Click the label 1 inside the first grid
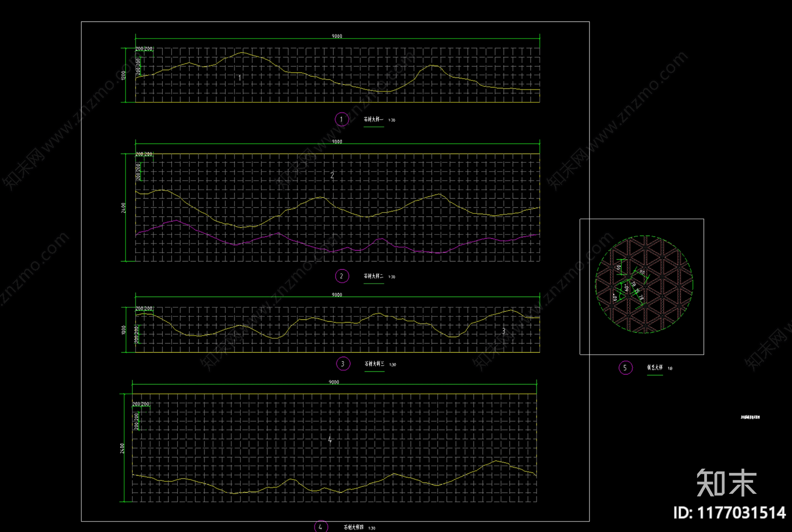Viewport: 792px width, 532px height. tap(240, 78)
